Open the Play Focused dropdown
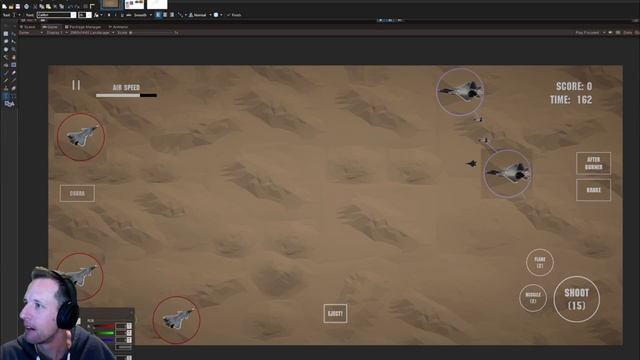 point(590,33)
